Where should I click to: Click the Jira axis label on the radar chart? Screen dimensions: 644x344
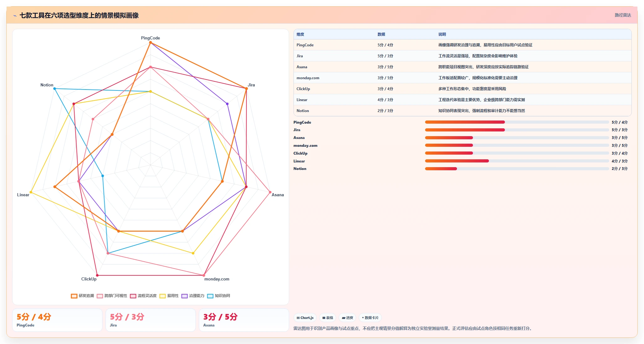[x=251, y=85]
